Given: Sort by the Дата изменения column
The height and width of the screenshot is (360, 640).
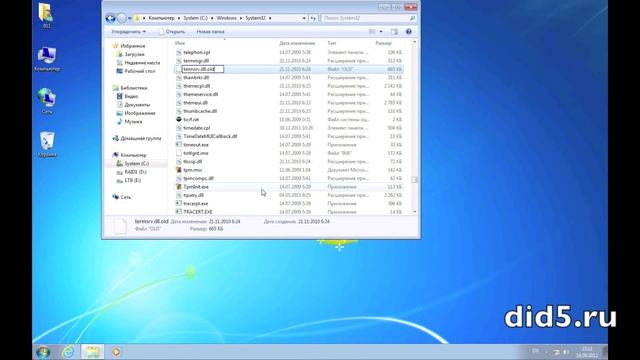Looking at the screenshot, I should [x=297, y=43].
